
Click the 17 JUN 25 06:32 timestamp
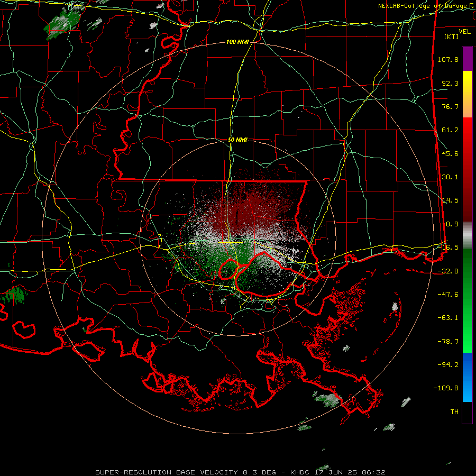pyautogui.click(x=349, y=472)
